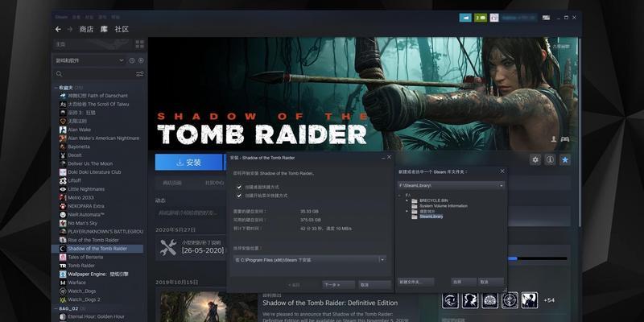Click the ready-to-play circle icon in sidebar
This screenshot has height=322, width=644.
point(141,60)
